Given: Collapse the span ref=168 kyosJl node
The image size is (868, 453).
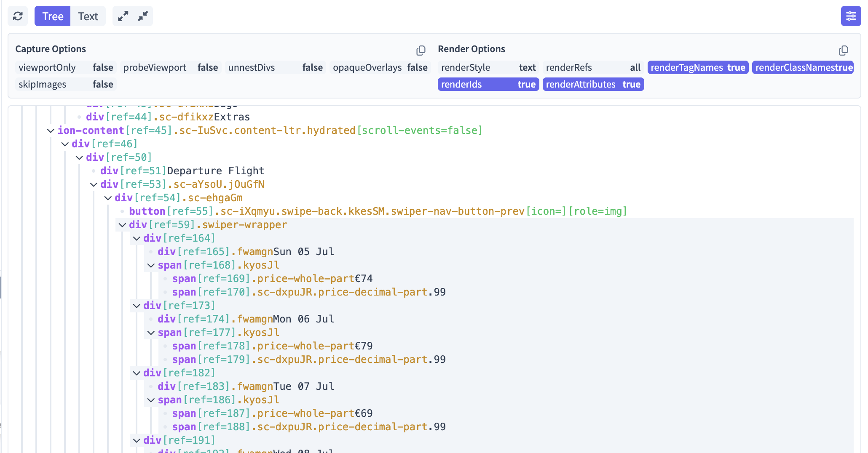Looking at the screenshot, I should click(x=151, y=265).
